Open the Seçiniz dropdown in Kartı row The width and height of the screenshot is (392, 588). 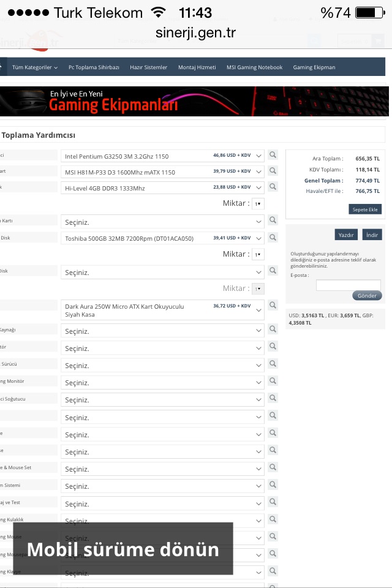point(162,222)
